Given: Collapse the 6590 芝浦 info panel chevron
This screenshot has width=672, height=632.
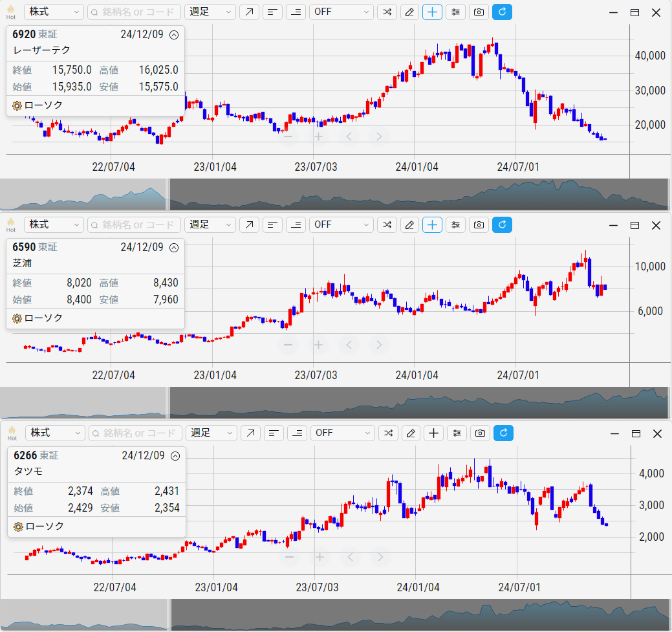Looking at the screenshot, I should pos(174,248).
